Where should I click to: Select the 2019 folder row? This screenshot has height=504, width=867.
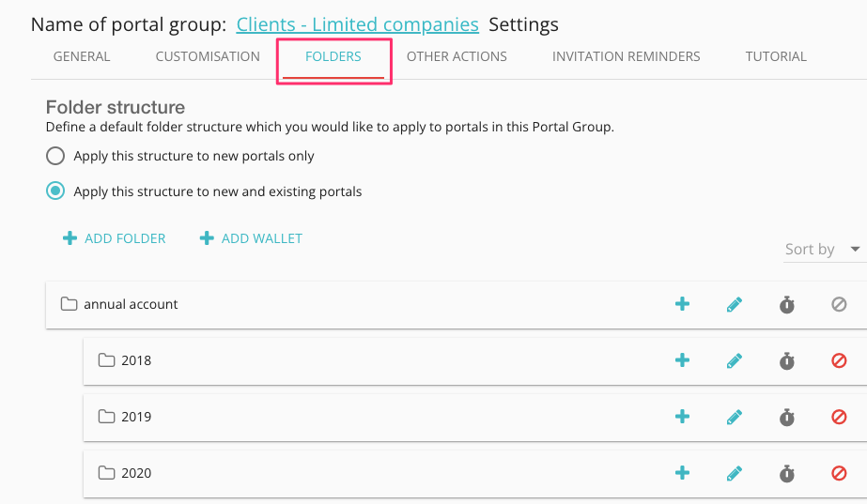tap(376, 417)
